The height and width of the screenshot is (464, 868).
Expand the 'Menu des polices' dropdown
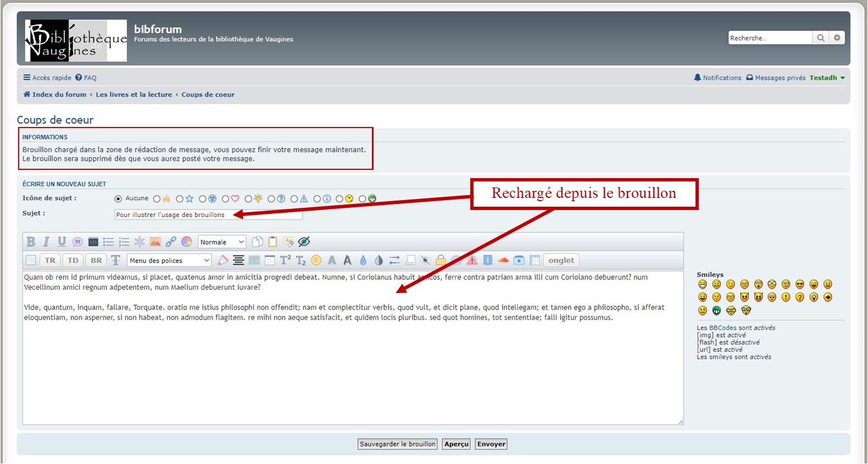click(169, 261)
